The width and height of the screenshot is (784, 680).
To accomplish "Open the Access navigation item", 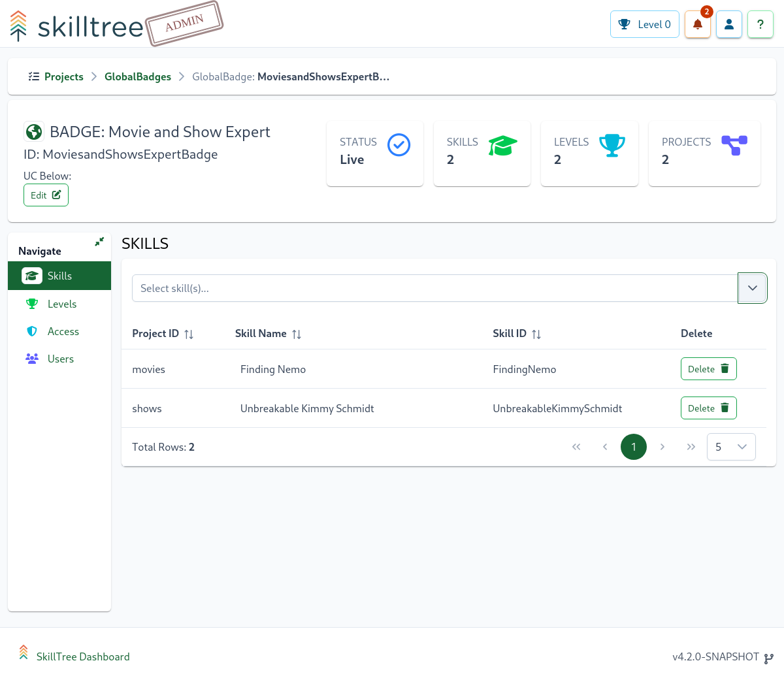I will coord(63,331).
